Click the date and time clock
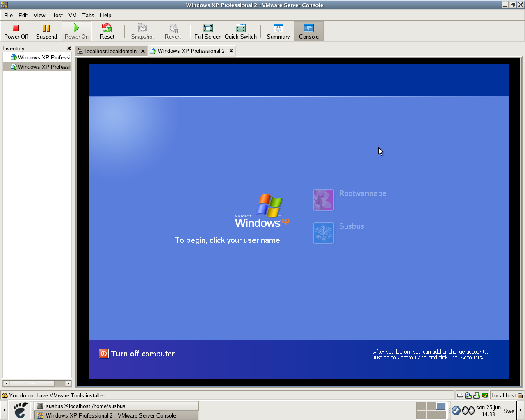This screenshot has width=525, height=420. [488, 411]
